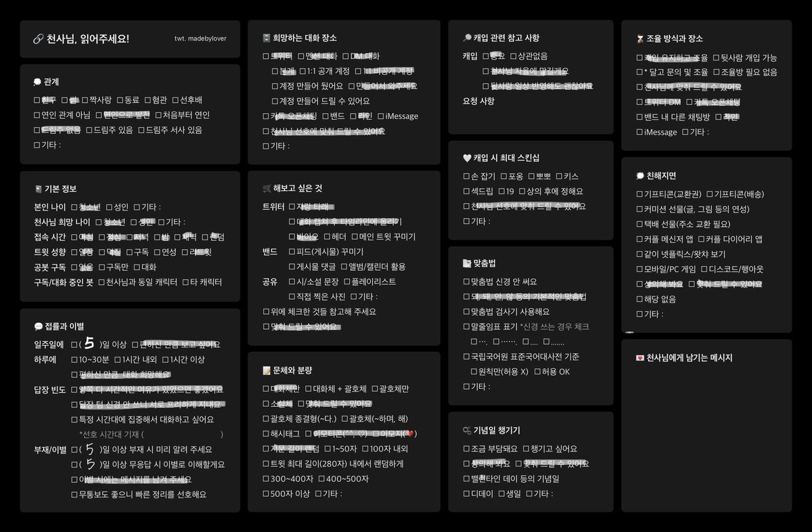Tick 특정 시간대에 집중해서 대화하고 싶어요
This screenshot has width=812, height=532.
click(x=74, y=420)
